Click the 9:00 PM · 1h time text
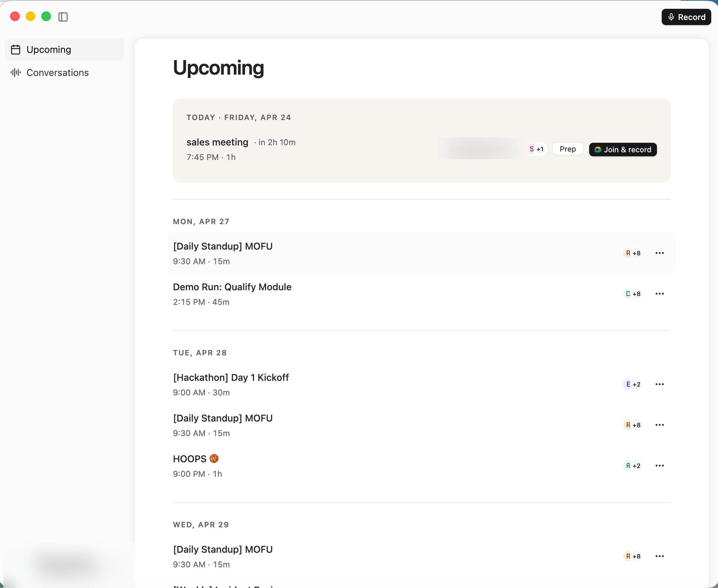Viewport: 718px width, 588px height. (x=197, y=474)
